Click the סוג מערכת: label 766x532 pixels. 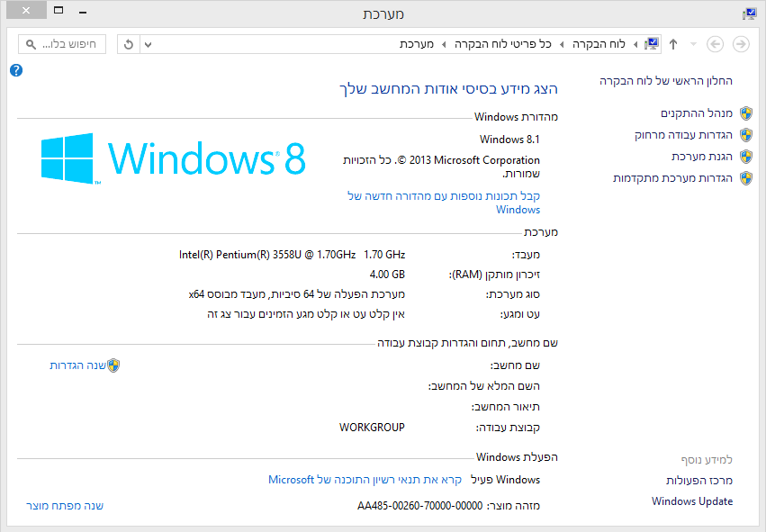point(512,294)
